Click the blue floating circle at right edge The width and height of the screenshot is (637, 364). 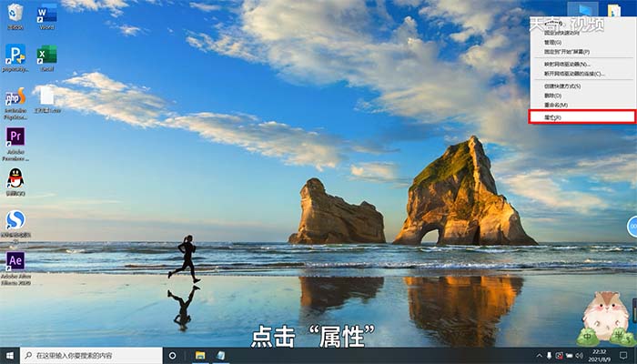(632, 227)
